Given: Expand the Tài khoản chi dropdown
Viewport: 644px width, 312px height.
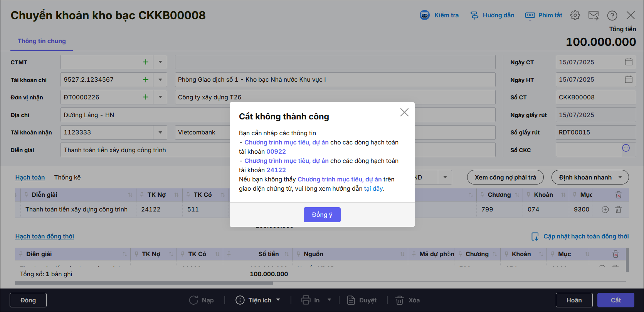Looking at the screenshot, I should [x=160, y=80].
